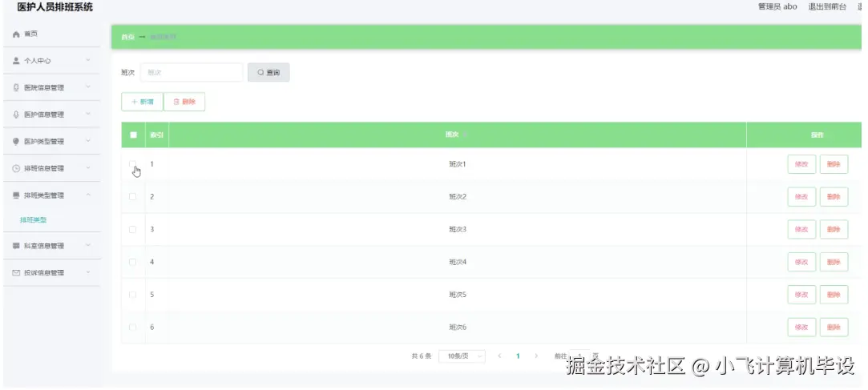
Task: Expand the 个人中心 menu chevron
Action: tap(88, 60)
